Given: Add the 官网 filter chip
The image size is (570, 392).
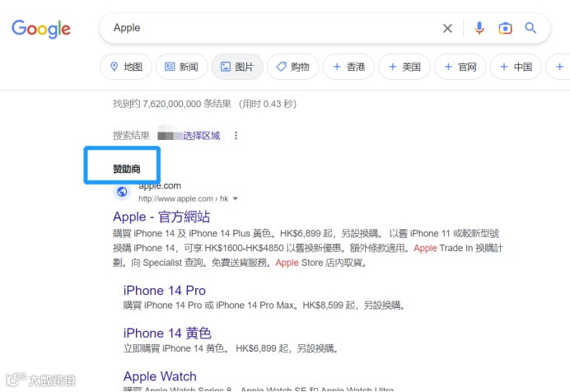Looking at the screenshot, I should pyautogui.click(x=460, y=67).
